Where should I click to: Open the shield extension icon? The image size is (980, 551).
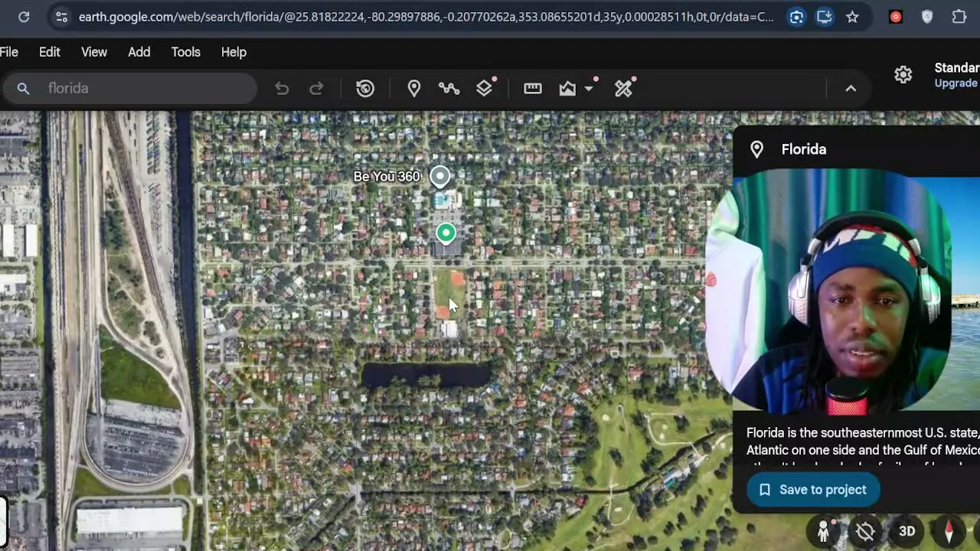coord(927,17)
